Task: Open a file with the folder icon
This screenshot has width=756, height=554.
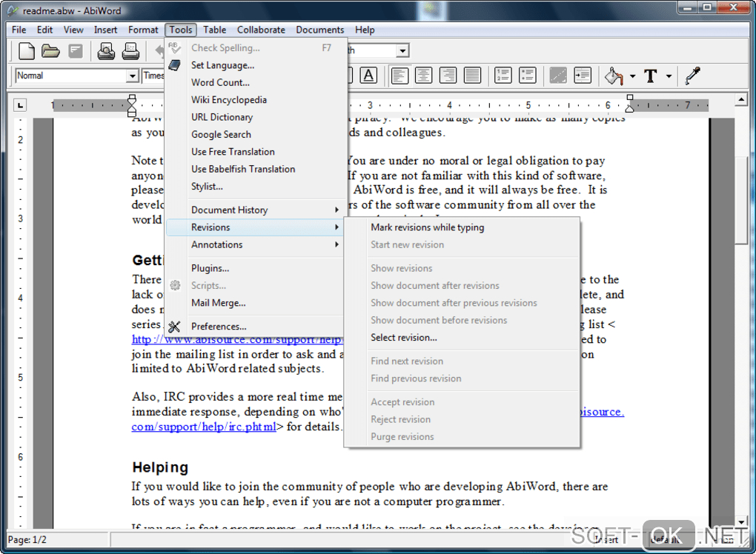Action: click(x=50, y=50)
